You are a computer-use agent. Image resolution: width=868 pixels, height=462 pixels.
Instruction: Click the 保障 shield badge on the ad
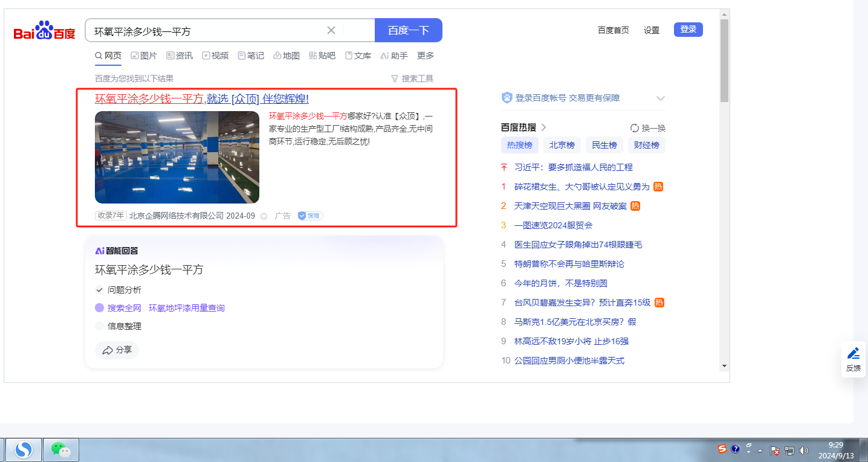(x=310, y=216)
